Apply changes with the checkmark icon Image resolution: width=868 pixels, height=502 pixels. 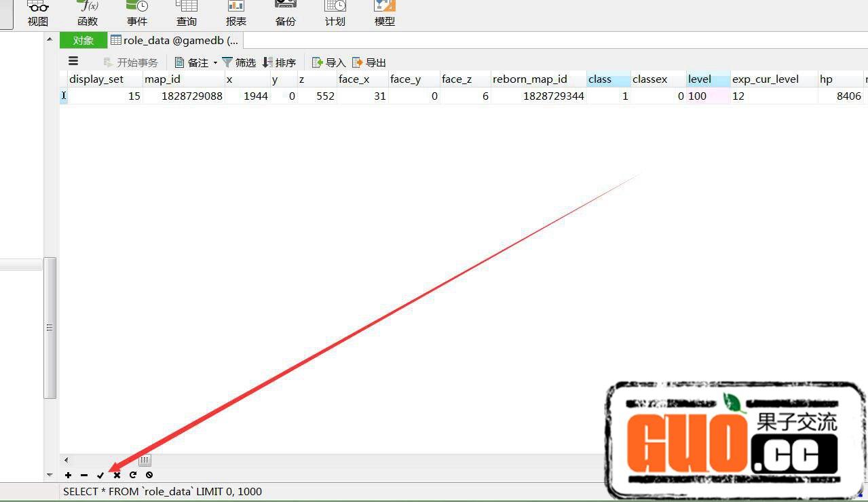(x=100, y=475)
